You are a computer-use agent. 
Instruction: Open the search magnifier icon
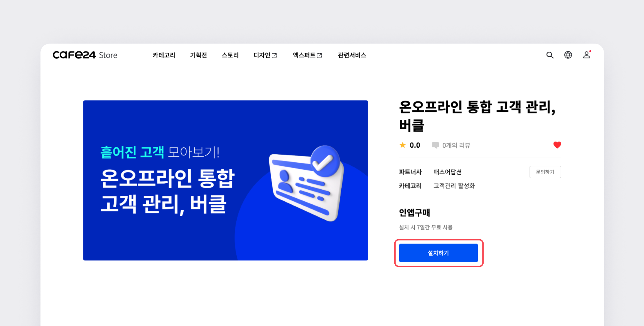(x=550, y=55)
